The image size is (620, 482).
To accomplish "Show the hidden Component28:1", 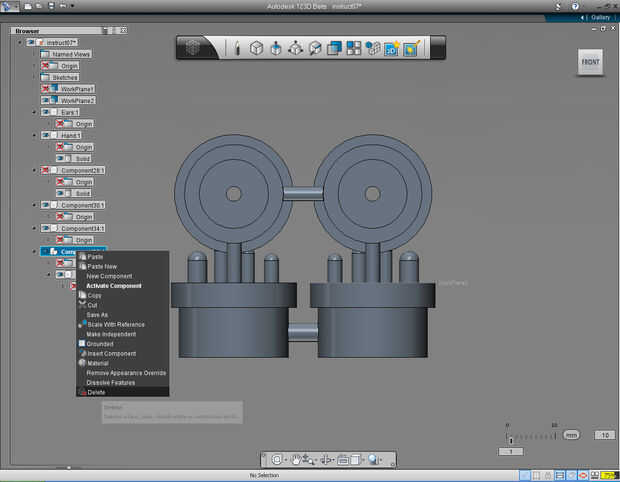I will click(x=46, y=170).
